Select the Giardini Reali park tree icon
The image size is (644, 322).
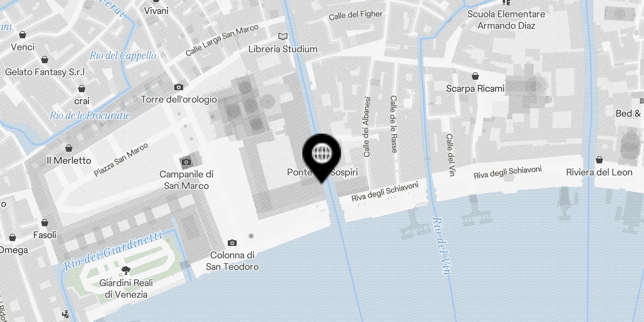pyautogui.click(x=126, y=270)
